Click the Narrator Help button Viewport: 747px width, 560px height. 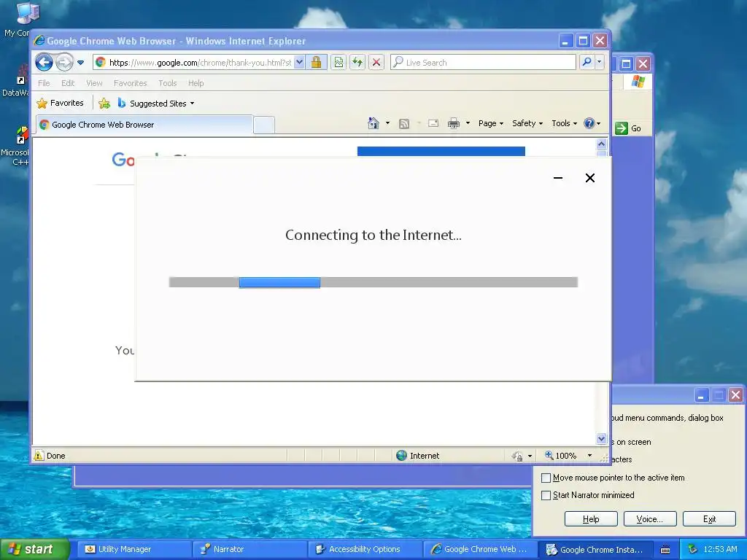tap(591, 519)
